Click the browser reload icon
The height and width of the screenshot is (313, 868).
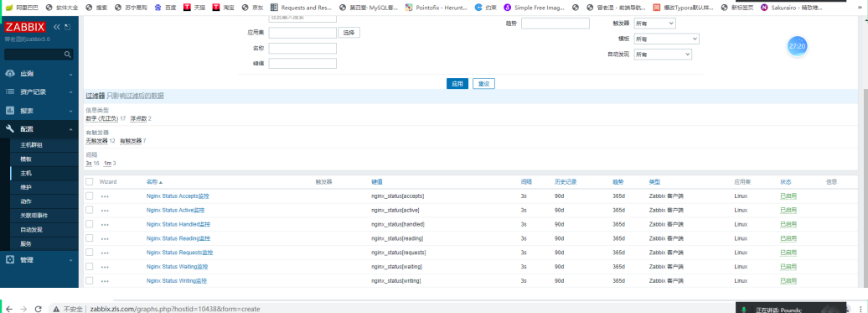pyautogui.click(x=39, y=309)
